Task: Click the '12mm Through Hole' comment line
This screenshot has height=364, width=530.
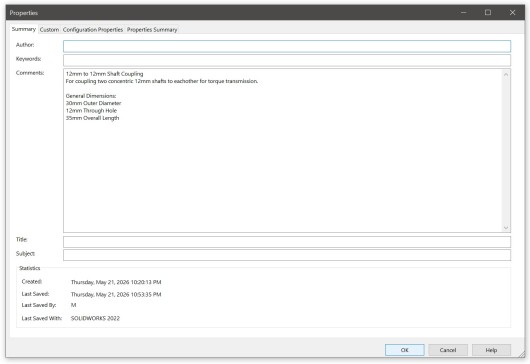Action: [x=91, y=111]
